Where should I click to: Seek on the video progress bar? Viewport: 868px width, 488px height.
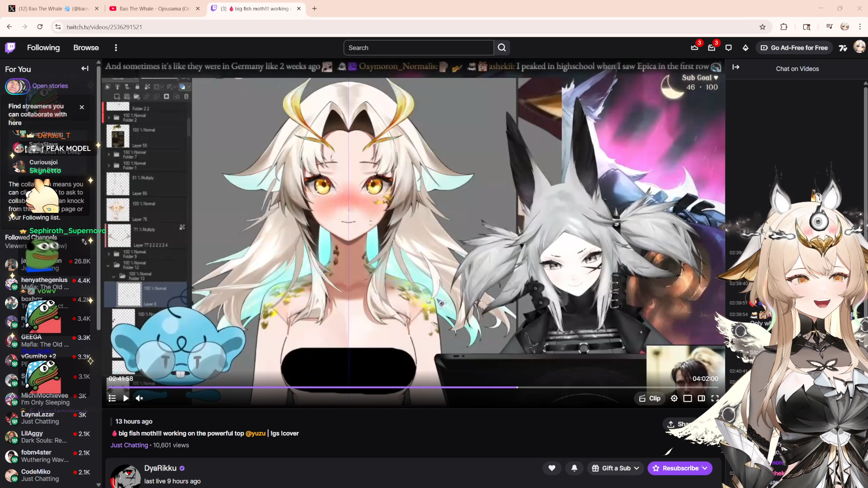[413, 387]
